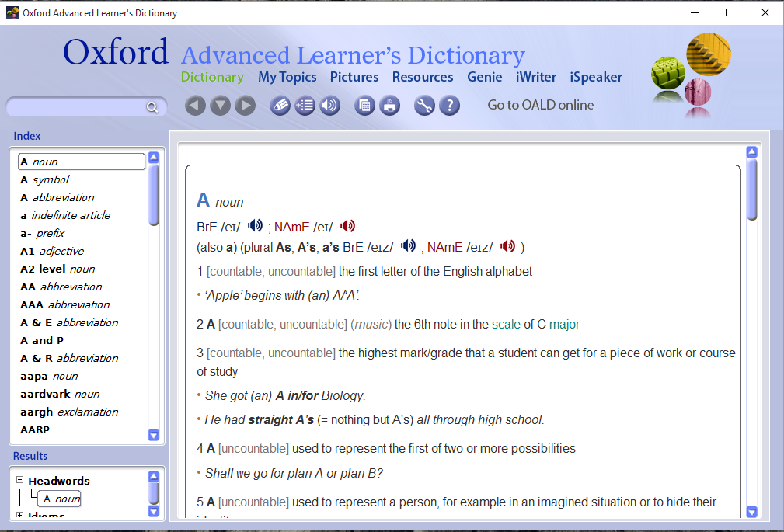Screen dimensions: 784x532
Task: Print the current entry
Action: pyautogui.click(x=389, y=106)
